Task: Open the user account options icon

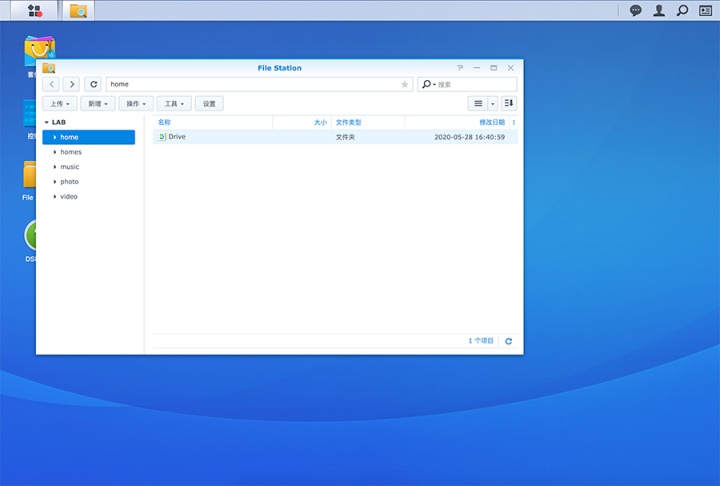Action: tap(659, 11)
